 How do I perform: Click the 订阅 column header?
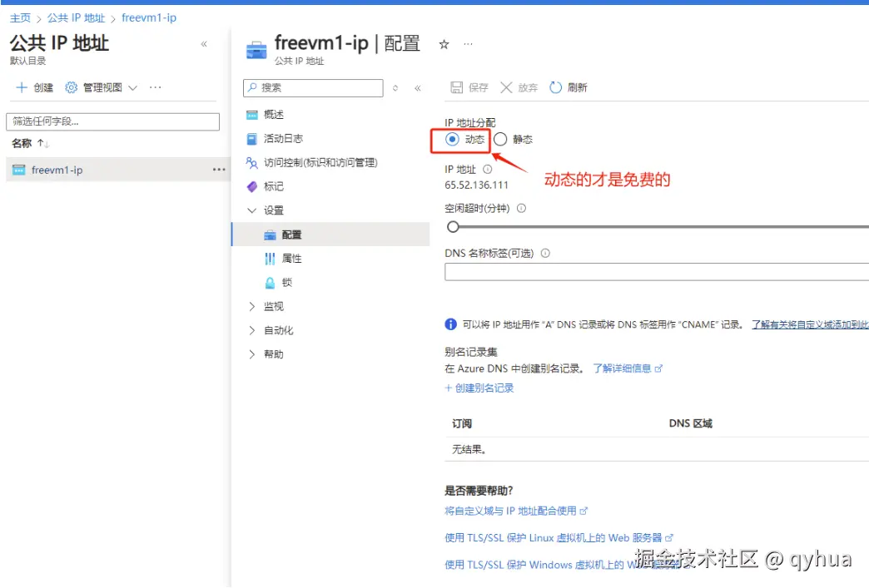(x=462, y=423)
